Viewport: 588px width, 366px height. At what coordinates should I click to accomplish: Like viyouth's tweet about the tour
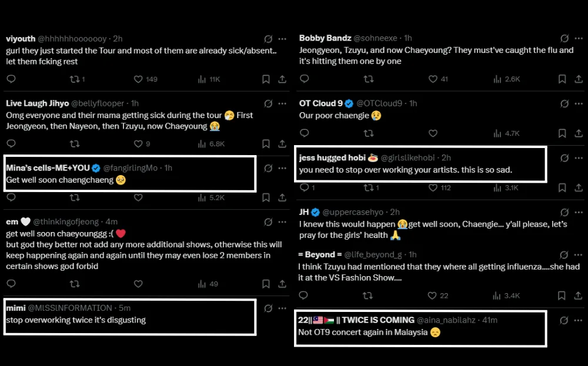point(138,79)
